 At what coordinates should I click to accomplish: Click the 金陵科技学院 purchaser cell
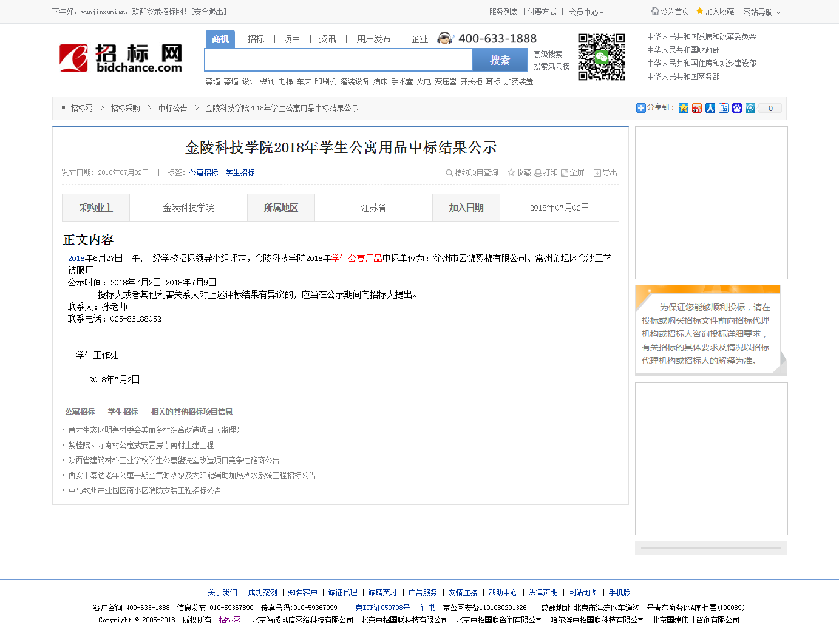pyautogui.click(x=188, y=208)
